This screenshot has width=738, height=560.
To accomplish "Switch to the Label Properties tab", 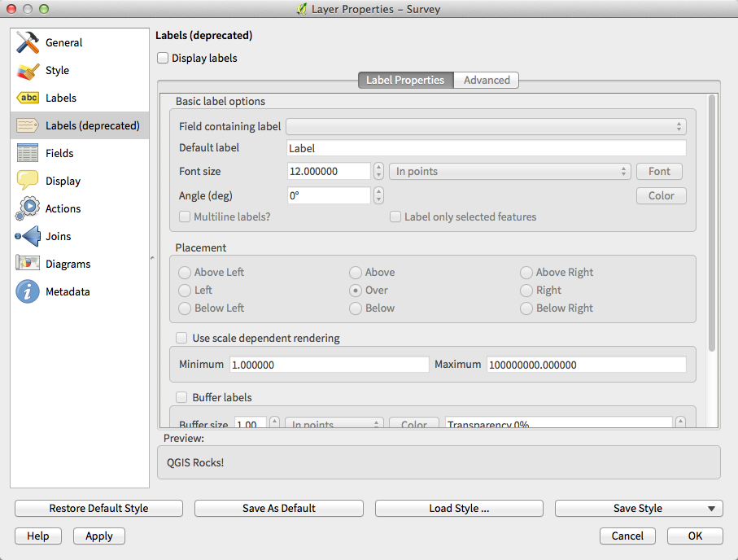I will [405, 81].
